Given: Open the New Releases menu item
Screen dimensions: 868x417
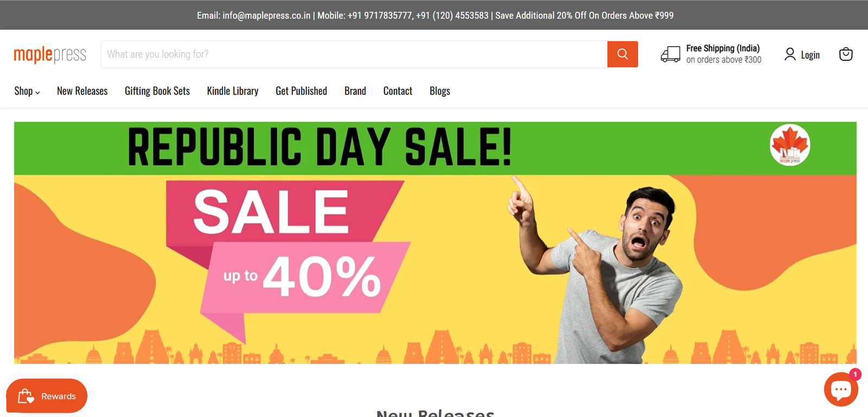Looking at the screenshot, I should (x=82, y=91).
